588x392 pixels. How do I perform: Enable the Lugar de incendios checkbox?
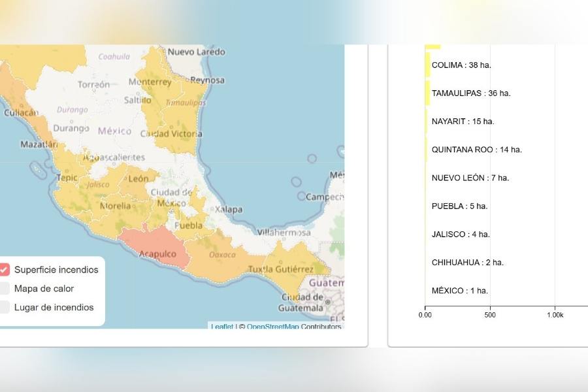click(x=4, y=307)
